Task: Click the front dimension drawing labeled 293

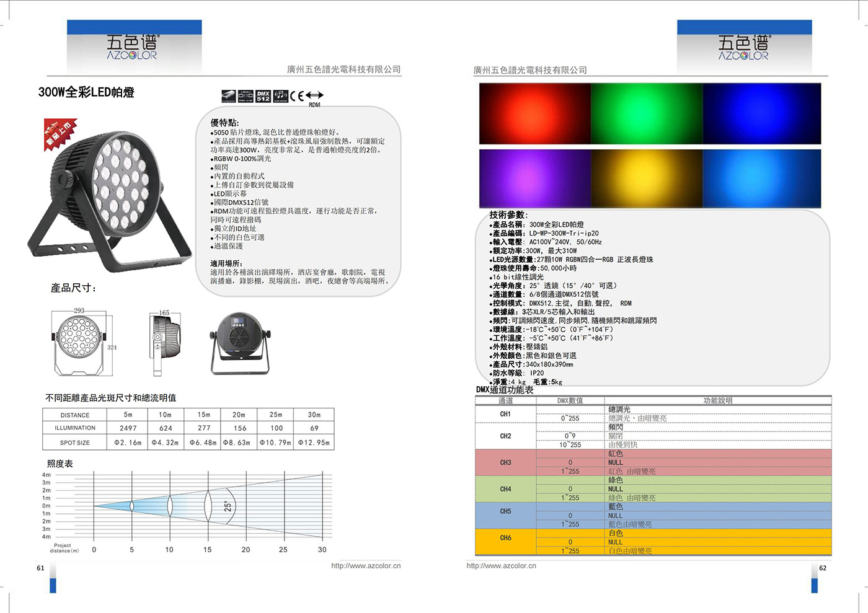Action: (x=84, y=342)
